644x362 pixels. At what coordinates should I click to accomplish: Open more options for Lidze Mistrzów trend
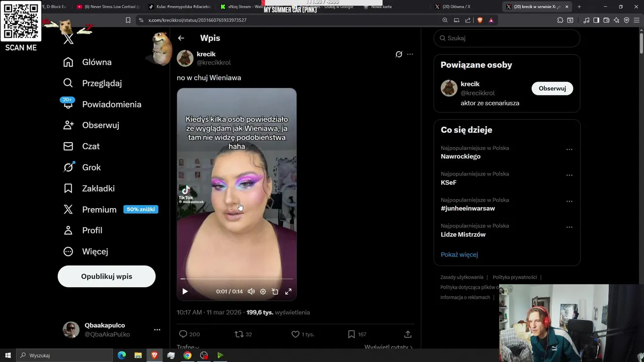(570, 227)
